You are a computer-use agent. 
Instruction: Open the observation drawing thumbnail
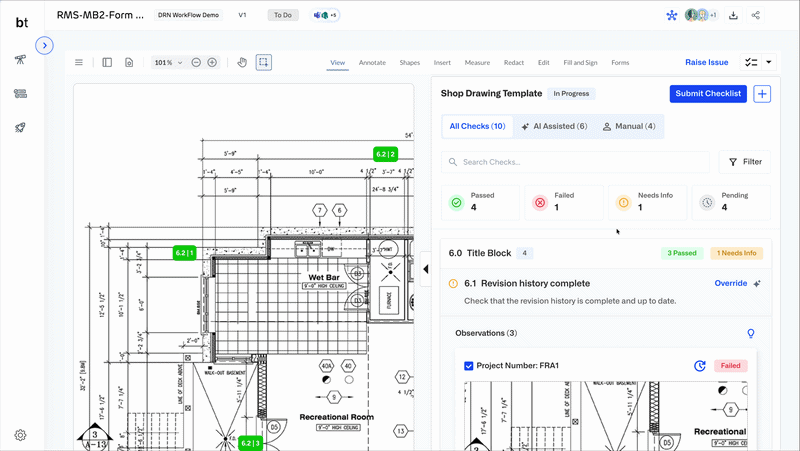pyautogui.click(x=606, y=416)
